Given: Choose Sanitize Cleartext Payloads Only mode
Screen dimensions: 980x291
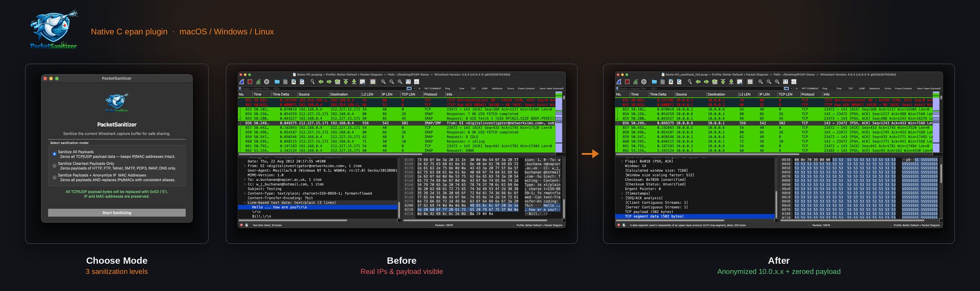Looking at the screenshot, I should point(54,166).
